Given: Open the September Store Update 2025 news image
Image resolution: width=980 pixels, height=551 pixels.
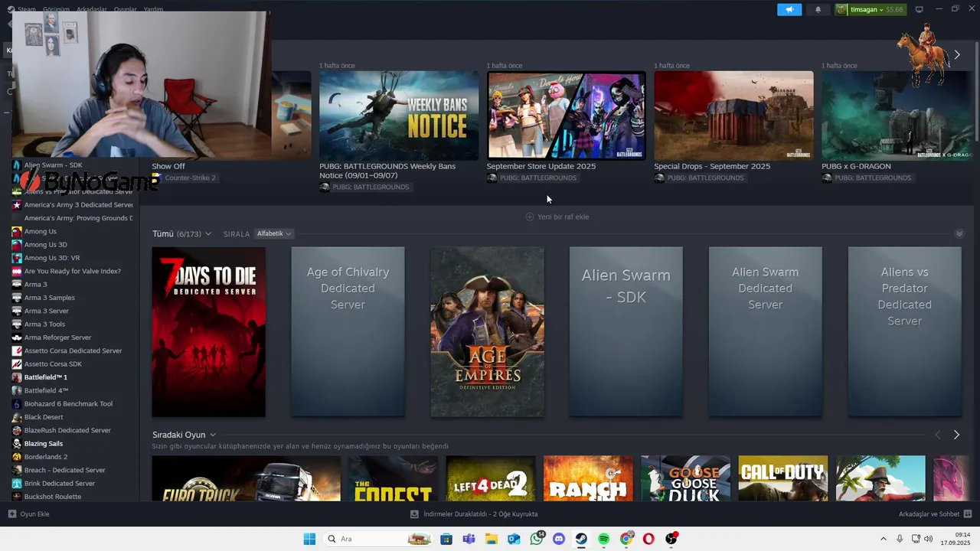Looking at the screenshot, I should [566, 116].
